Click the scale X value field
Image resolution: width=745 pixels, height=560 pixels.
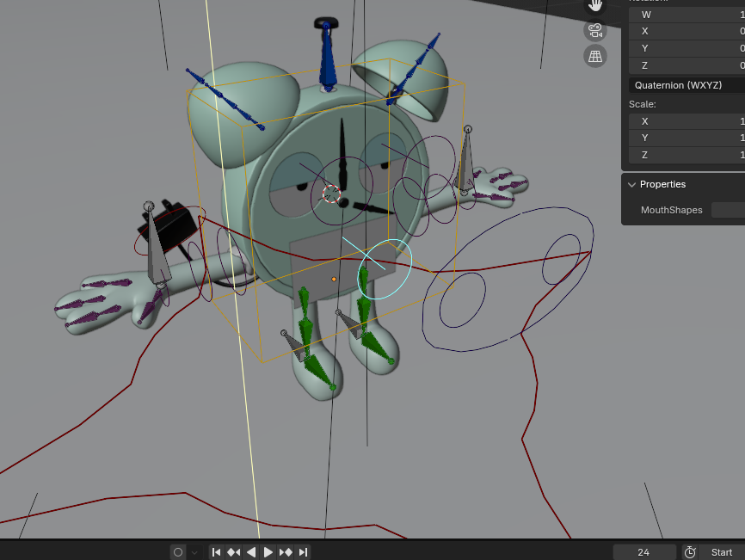(687, 121)
